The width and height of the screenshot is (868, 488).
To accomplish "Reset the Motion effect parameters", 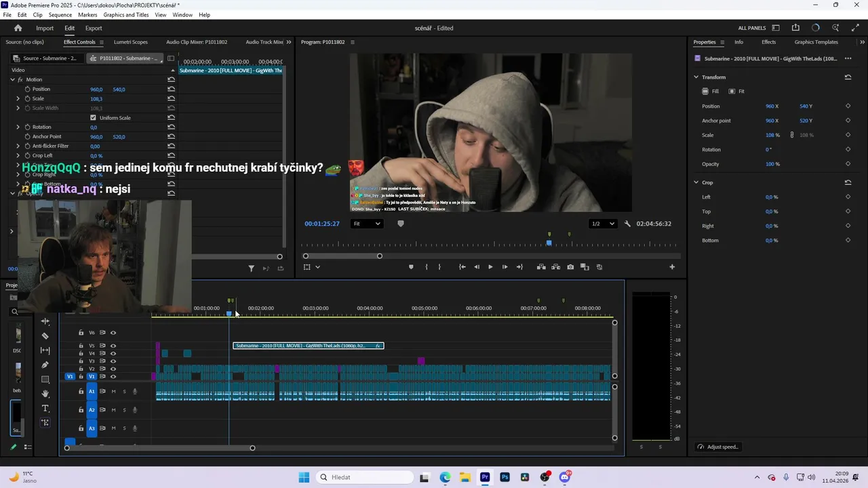I will tap(171, 79).
